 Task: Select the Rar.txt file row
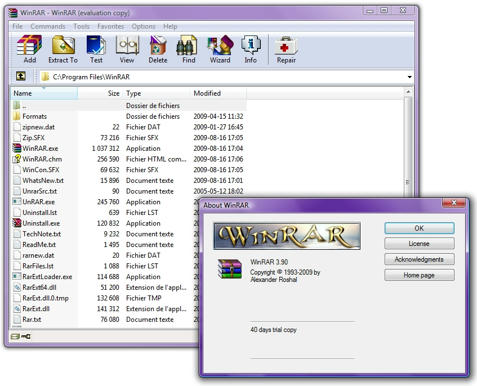105,319
